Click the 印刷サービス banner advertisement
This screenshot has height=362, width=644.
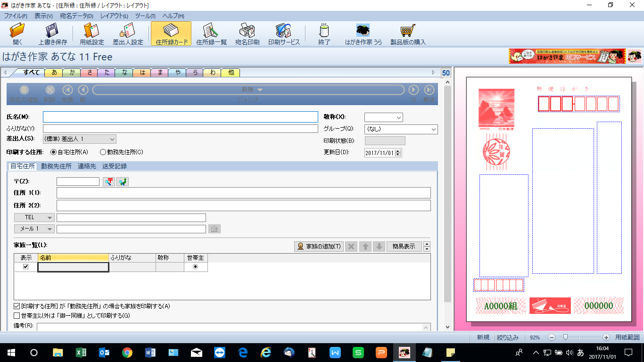click(567, 57)
